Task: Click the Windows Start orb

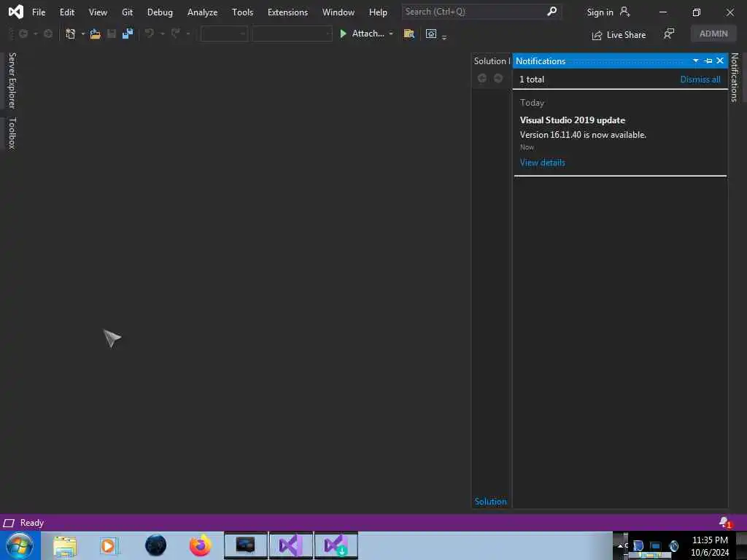Action: point(20,545)
